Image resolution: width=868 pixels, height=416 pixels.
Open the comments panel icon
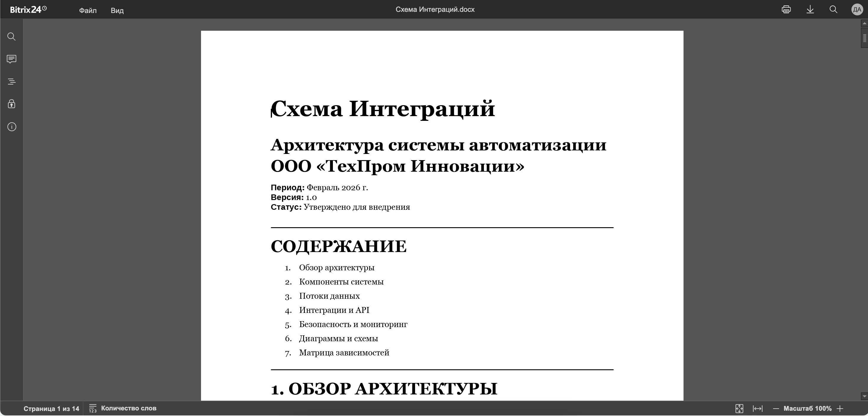point(12,59)
